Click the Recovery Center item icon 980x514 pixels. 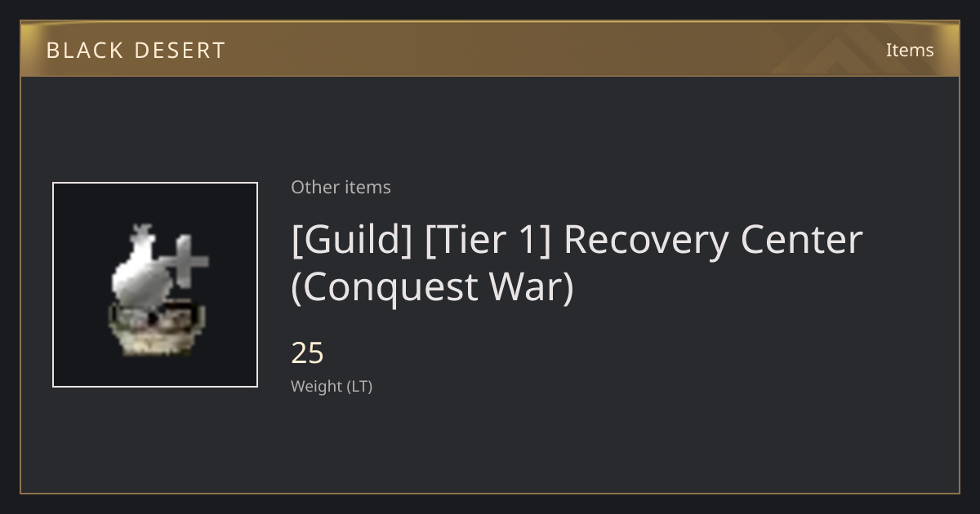pyautogui.click(x=158, y=289)
